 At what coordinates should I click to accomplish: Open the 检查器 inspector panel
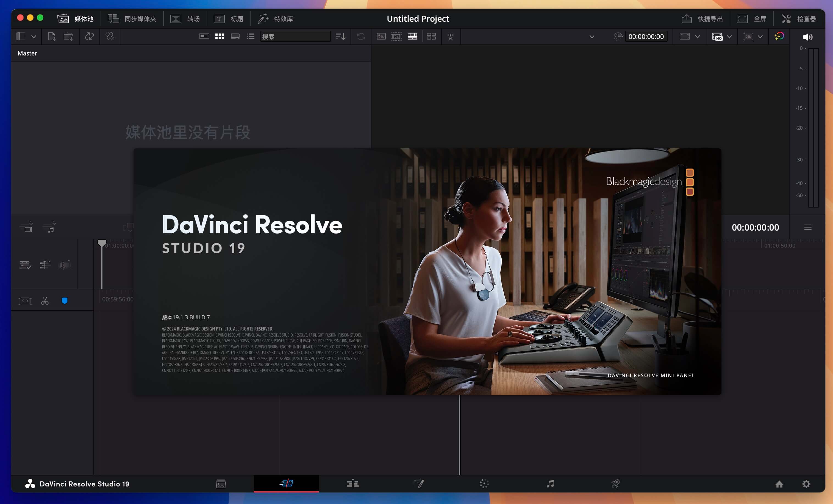pos(799,19)
